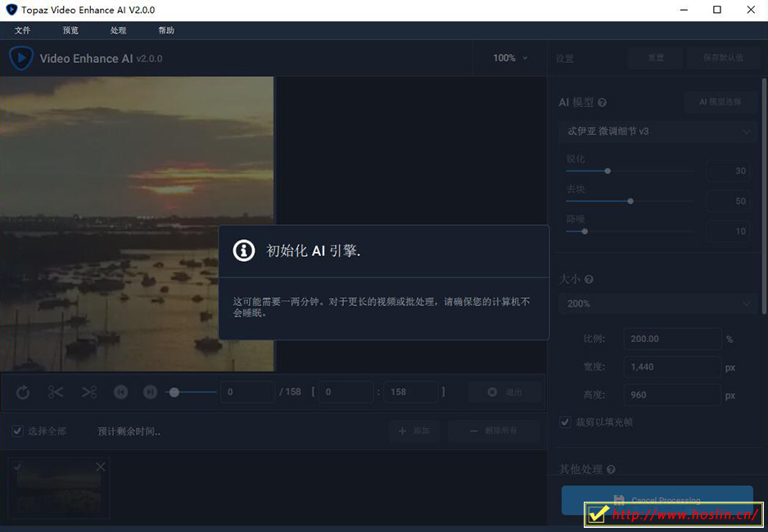
Task: Click the 初始化 AI 引擎 dialog title
Action: (314, 250)
